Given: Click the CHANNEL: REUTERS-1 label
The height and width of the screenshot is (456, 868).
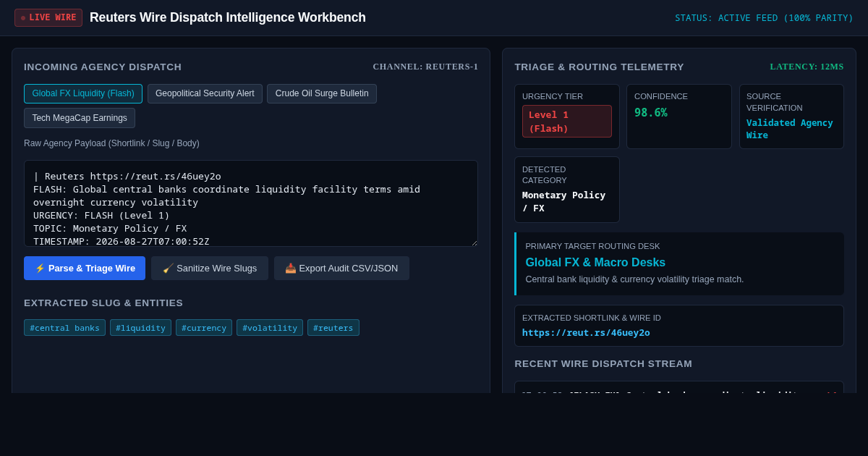Looking at the screenshot, I should click(425, 67).
